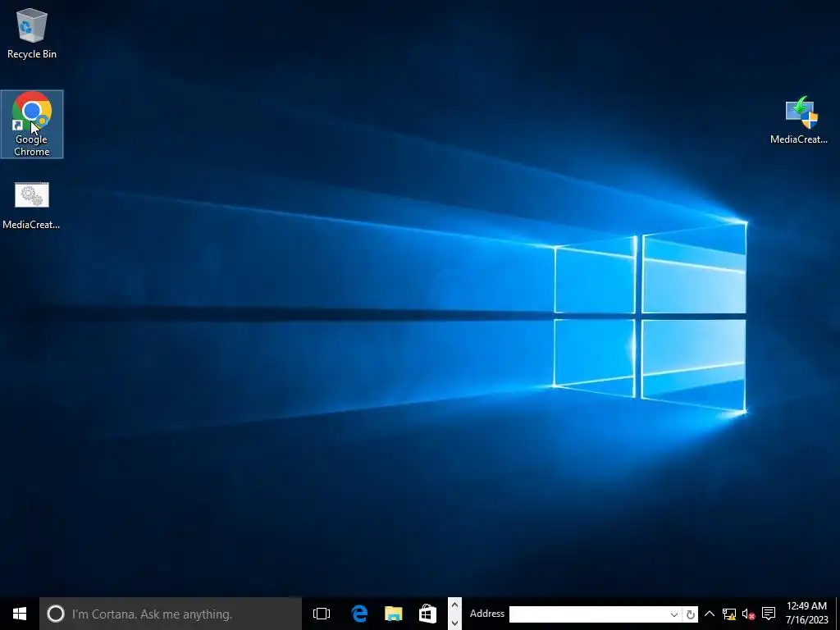Click the Address toolbar refresh button
The height and width of the screenshot is (630, 840).
[691, 614]
